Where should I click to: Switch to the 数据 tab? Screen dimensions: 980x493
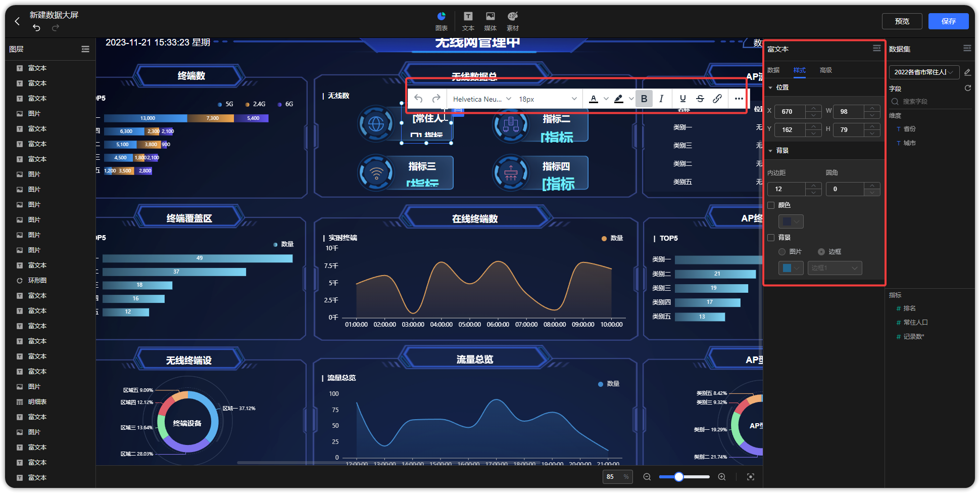[x=773, y=70]
